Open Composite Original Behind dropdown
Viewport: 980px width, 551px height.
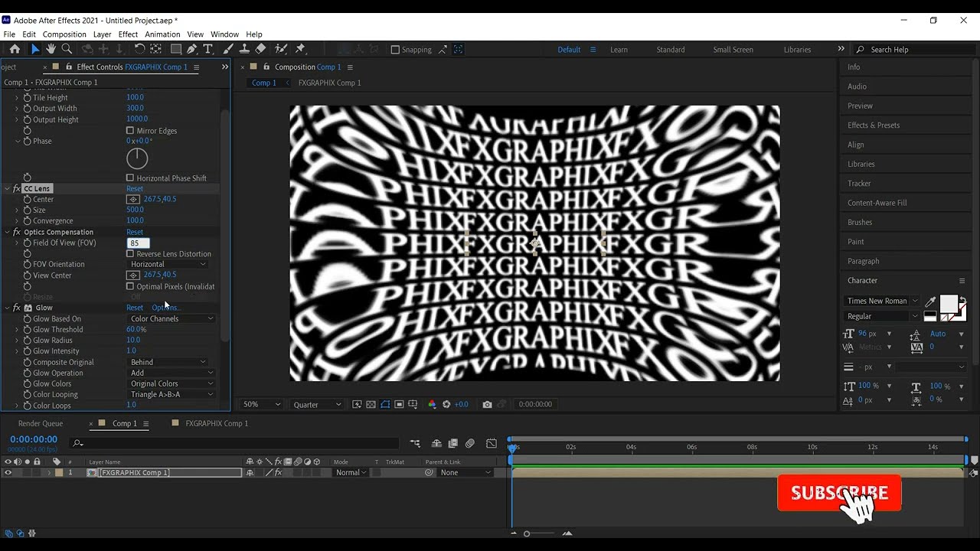click(x=168, y=362)
